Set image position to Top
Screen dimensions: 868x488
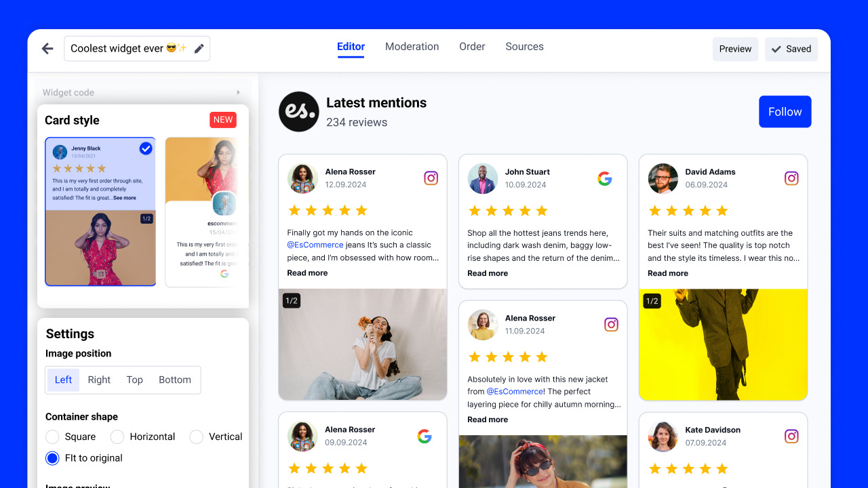coord(135,380)
